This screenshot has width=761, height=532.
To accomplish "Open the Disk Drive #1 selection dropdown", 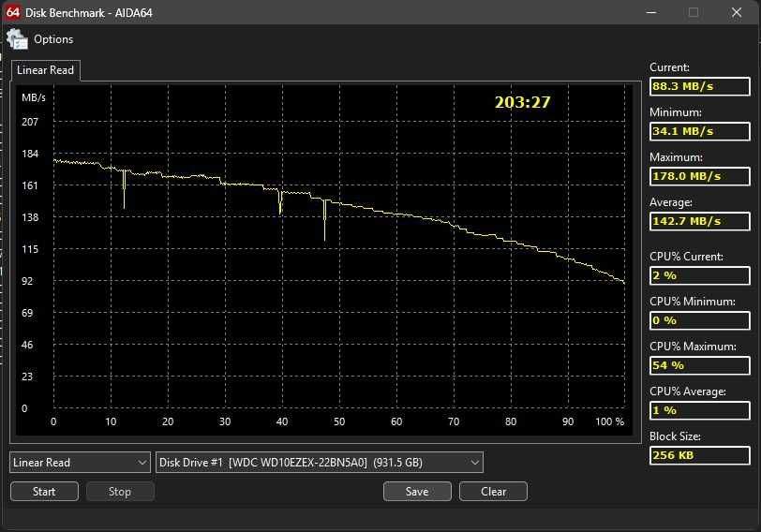I will (320, 463).
